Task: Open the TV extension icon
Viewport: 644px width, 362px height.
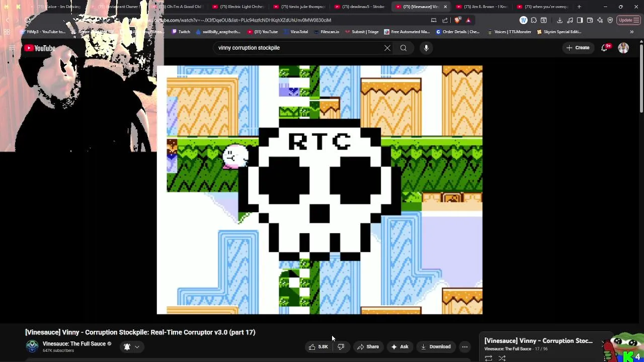Action: (524, 20)
